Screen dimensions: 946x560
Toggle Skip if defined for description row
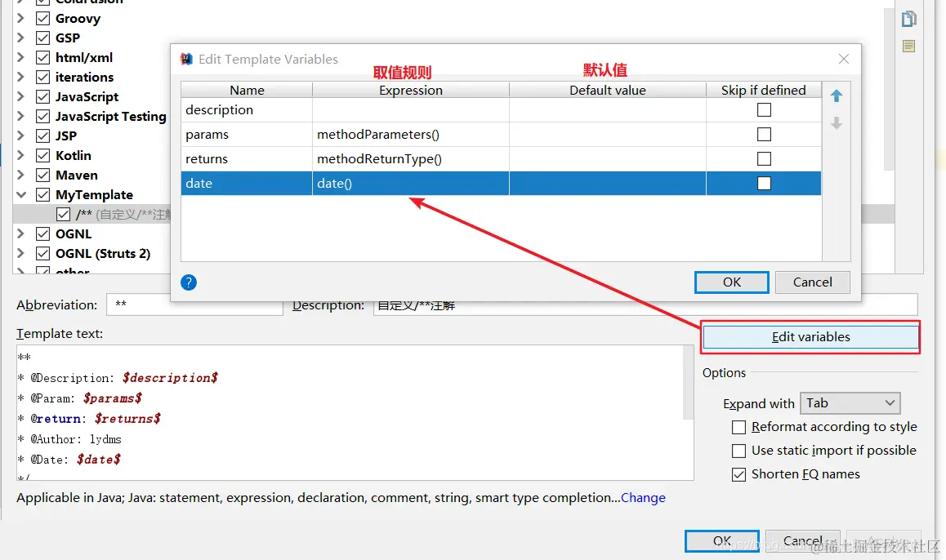tap(764, 109)
